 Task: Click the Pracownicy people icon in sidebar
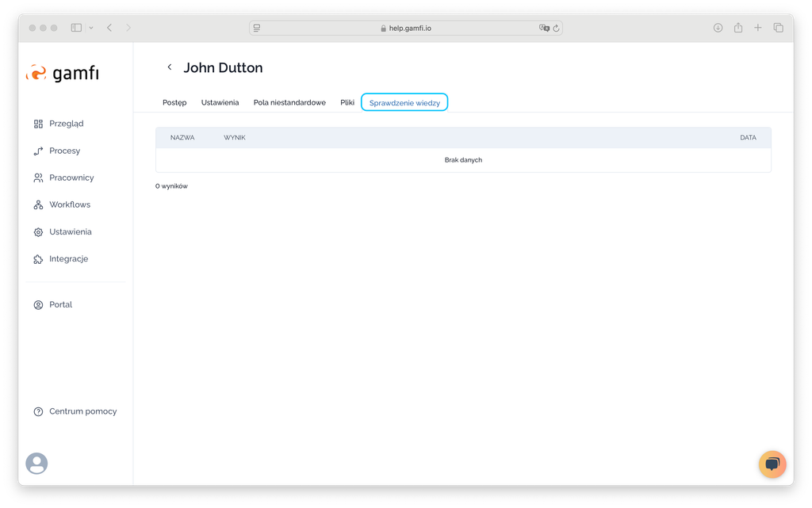(38, 178)
